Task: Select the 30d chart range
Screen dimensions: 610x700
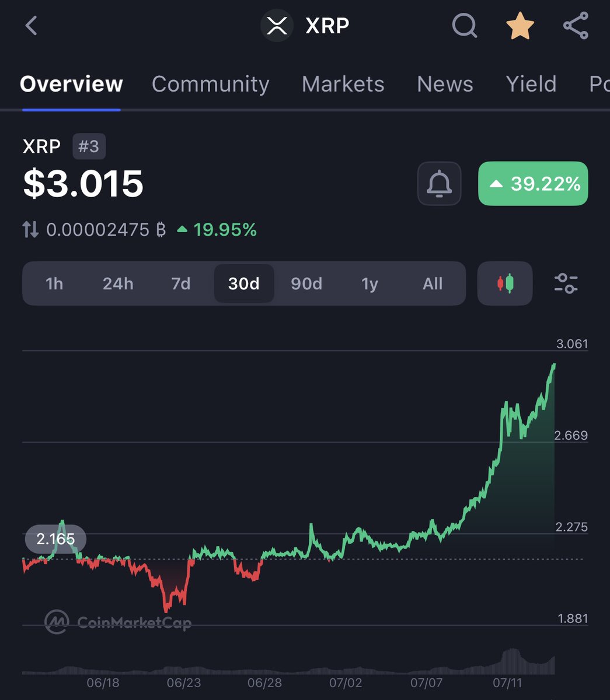Action: click(244, 283)
